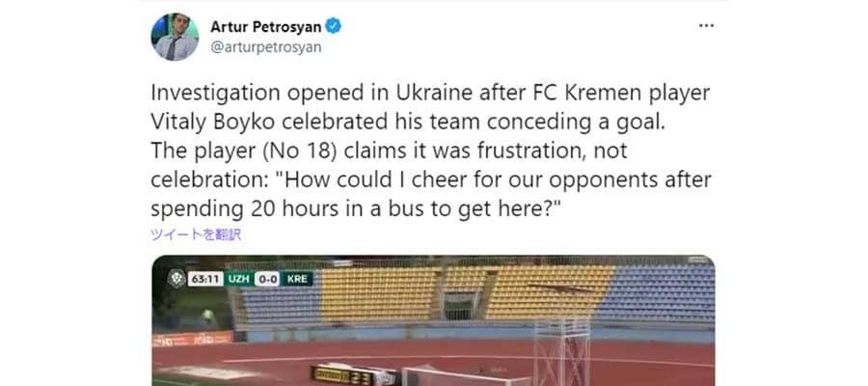Click Artur Petrosyan's profile avatar

point(175,37)
